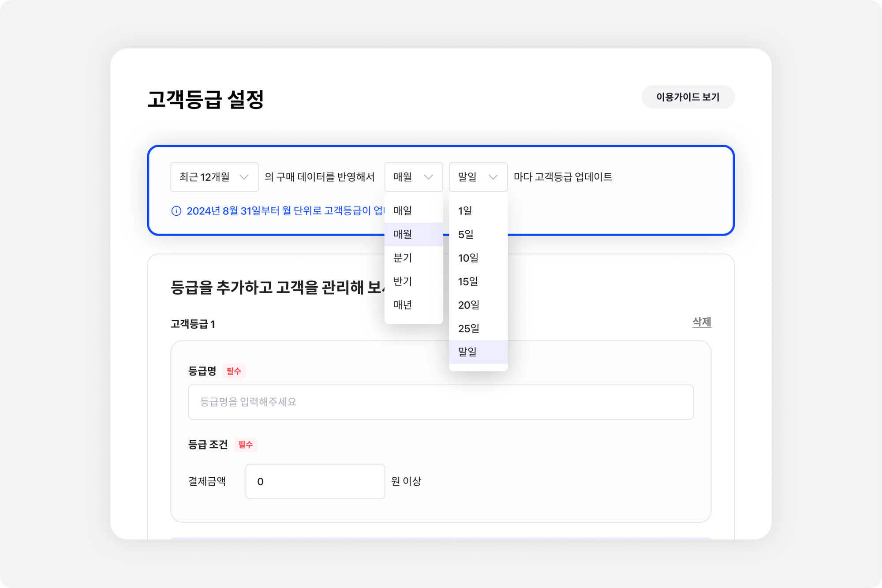Select 1일 from the day list

coord(478,211)
